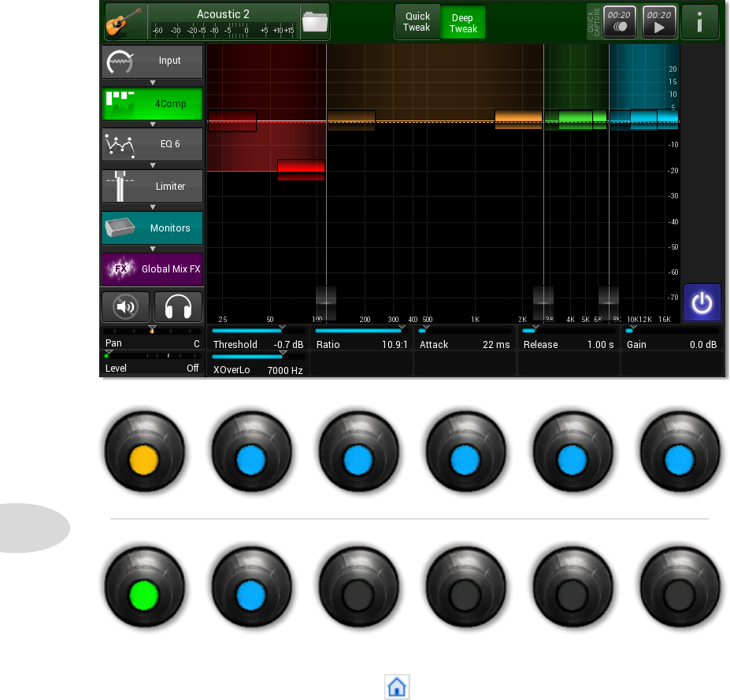
Task: Click the Global Mix FX icon
Action: (121, 269)
